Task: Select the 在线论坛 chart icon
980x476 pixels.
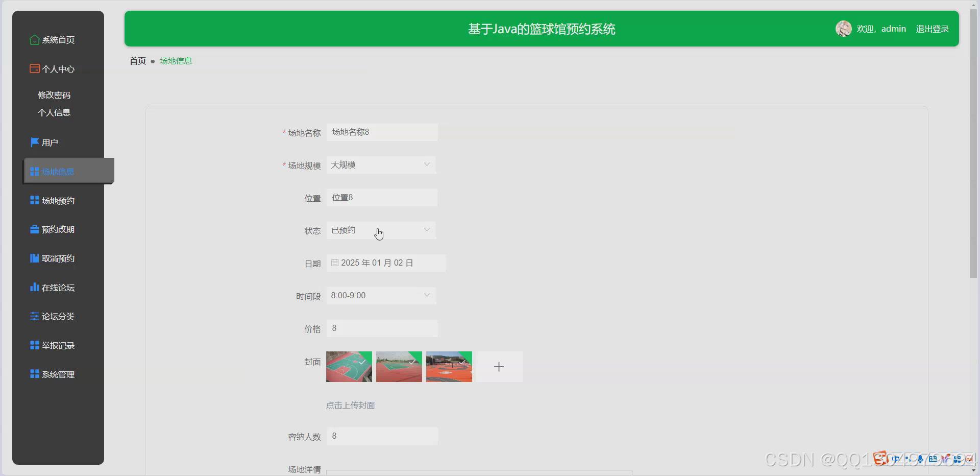Action: (34, 287)
